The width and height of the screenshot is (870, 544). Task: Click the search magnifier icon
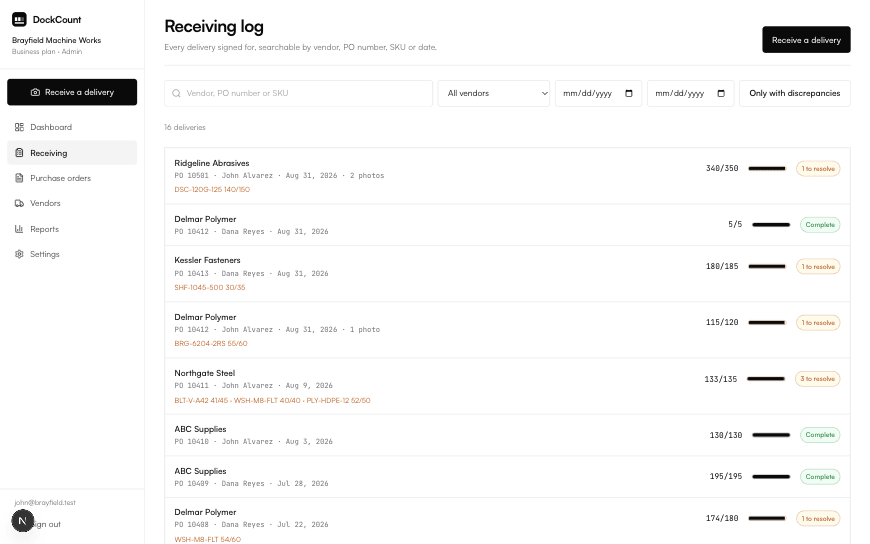pyautogui.click(x=176, y=93)
